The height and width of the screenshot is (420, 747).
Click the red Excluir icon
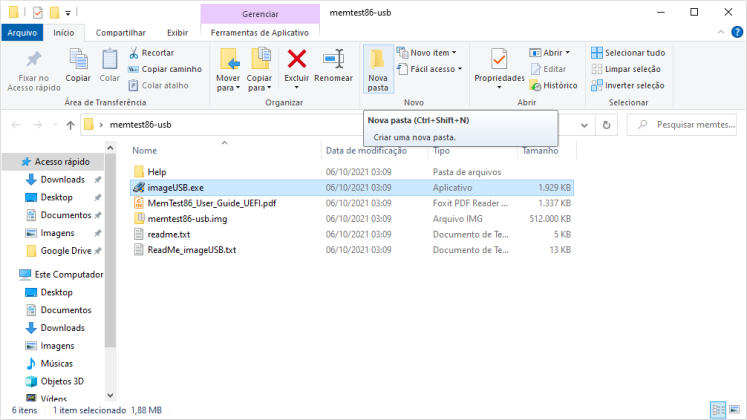(x=297, y=59)
